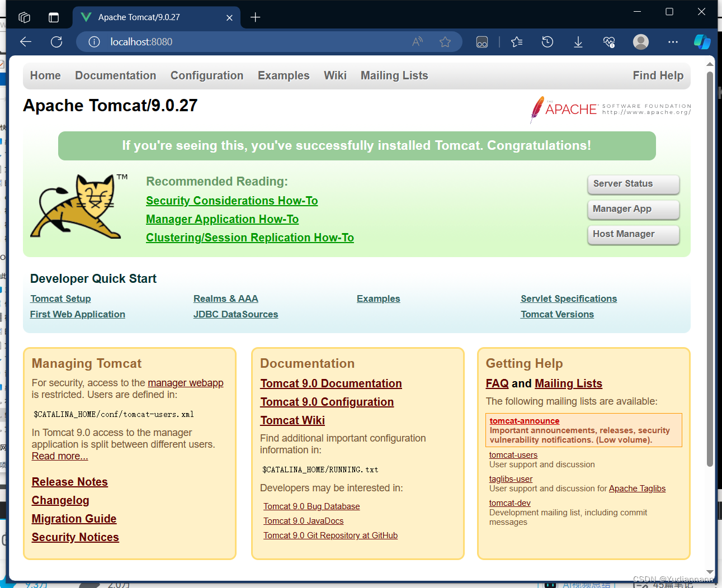Image resolution: width=722 pixels, height=588 pixels.
Task: Open browser History icon
Action: click(548, 42)
